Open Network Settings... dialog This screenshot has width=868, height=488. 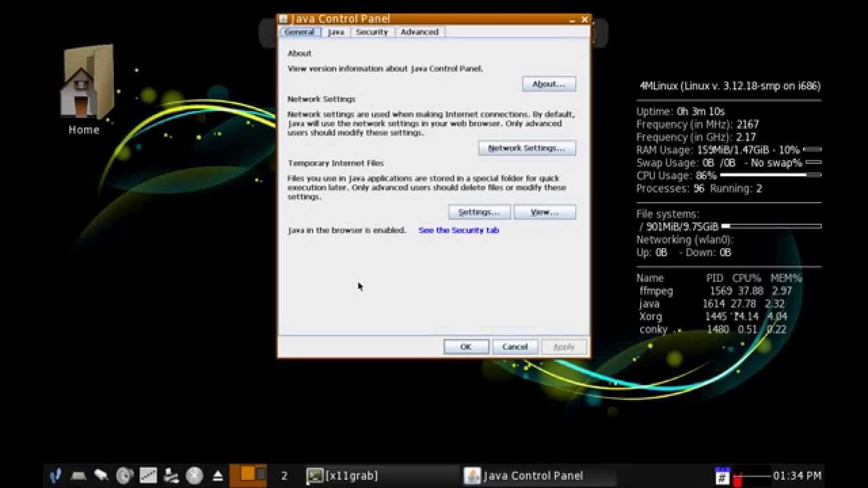[x=527, y=148]
